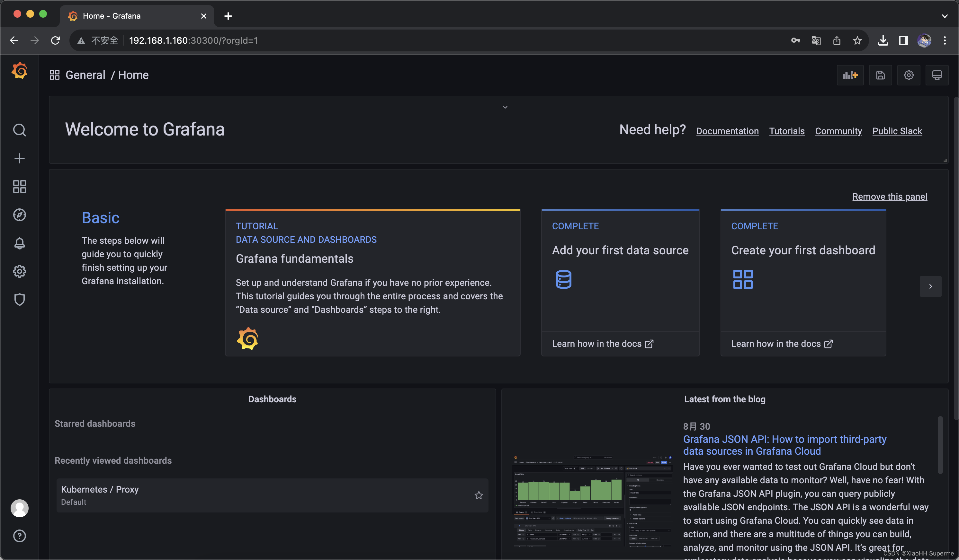Open the Create plus icon in sidebar
This screenshot has width=959, height=560.
pos(19,158)
